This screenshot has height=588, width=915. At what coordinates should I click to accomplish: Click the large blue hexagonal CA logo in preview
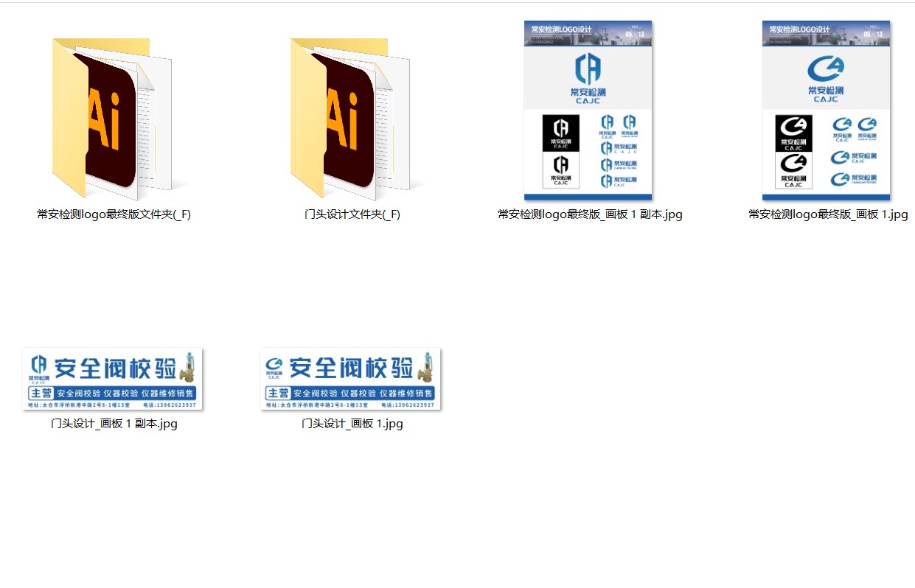[588, 69]
